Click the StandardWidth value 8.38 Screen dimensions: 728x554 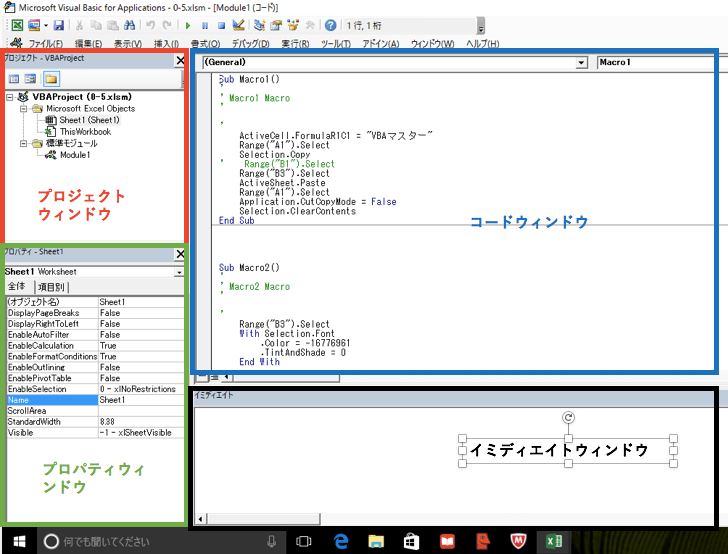pyautogui.click(x=141, y=422)
